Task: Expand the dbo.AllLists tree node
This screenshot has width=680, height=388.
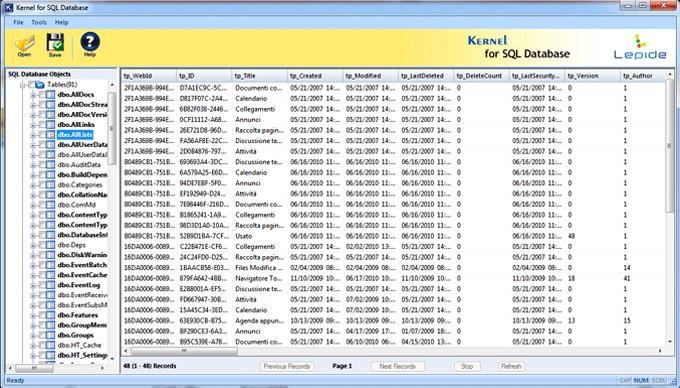Action: click(x=33, y=135)
